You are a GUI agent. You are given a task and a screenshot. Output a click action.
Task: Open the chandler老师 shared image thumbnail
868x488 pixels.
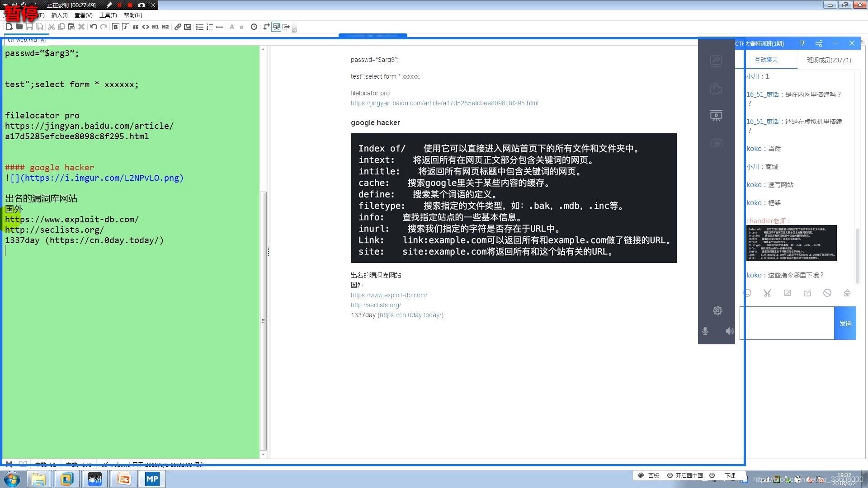tap(791, 243)
